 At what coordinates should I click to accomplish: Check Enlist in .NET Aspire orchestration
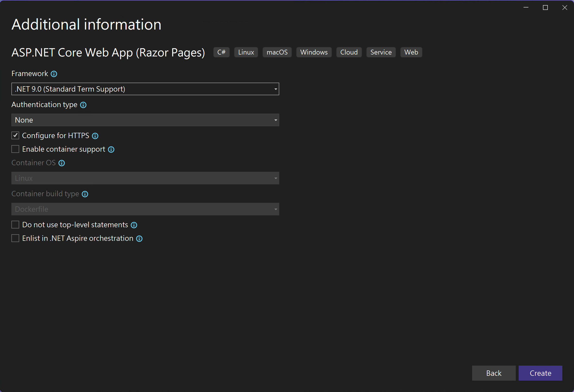tap(15, 238)
